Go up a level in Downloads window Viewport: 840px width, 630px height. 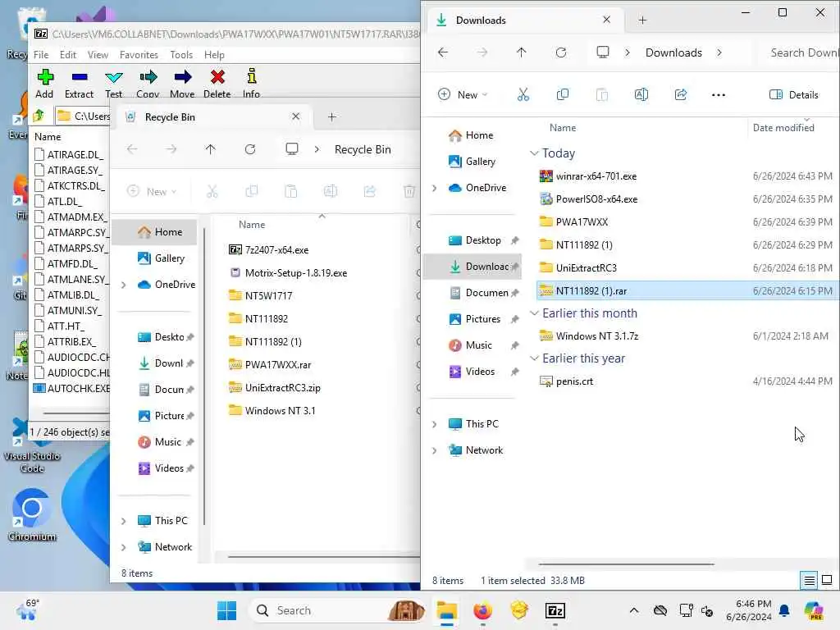pos(521,52)
